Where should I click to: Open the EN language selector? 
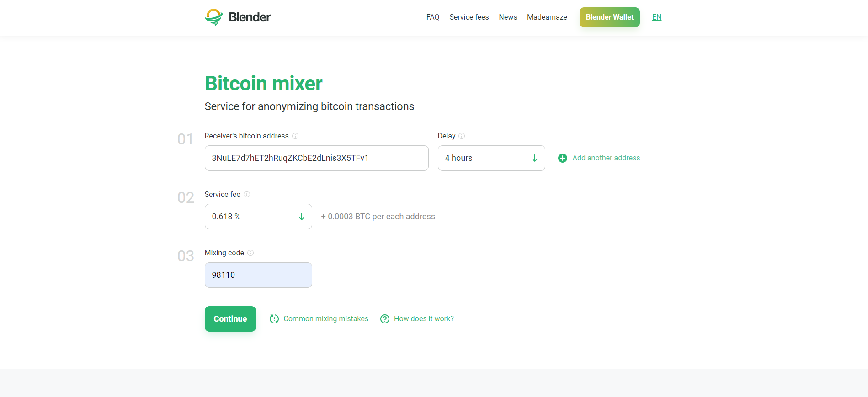pos(657,17)
